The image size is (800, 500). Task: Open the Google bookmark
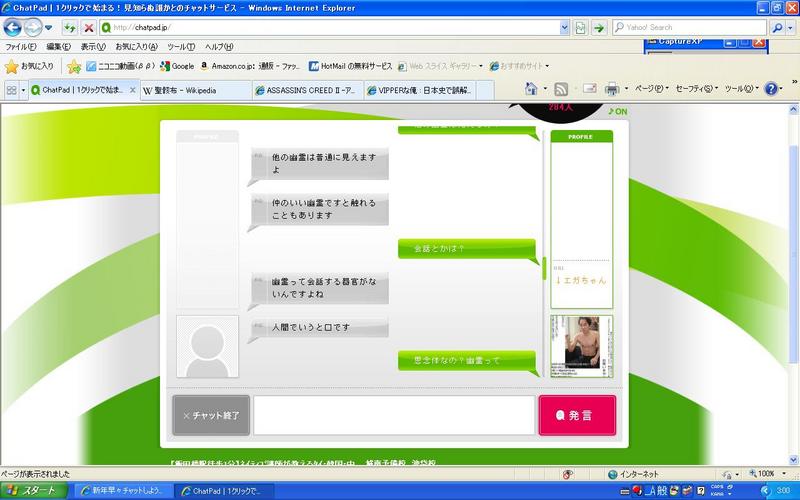[177, 66]
